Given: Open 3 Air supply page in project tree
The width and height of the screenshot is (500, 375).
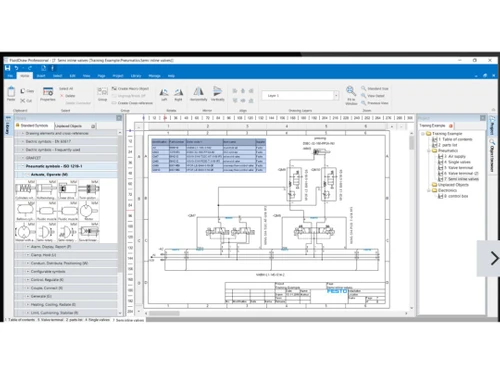Looking at the screenshot, I should click(452, 156).
